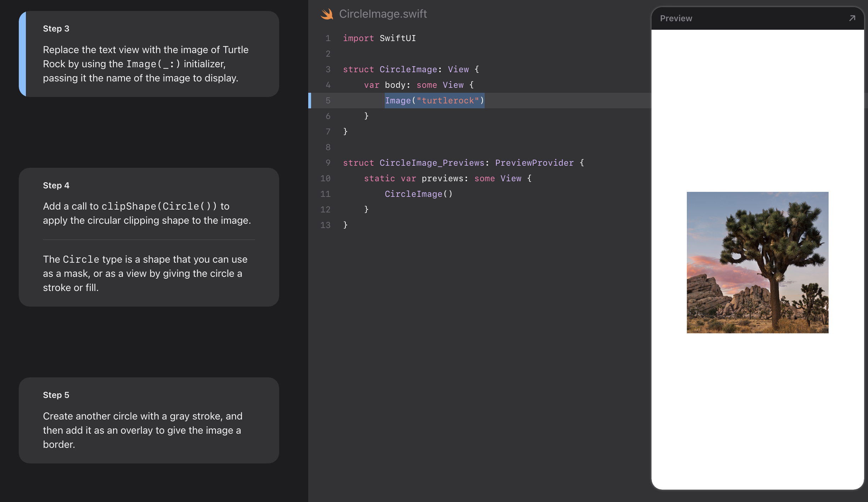Open the preview in expanded view arrow

pyautogui.click(x=852, y=18)
